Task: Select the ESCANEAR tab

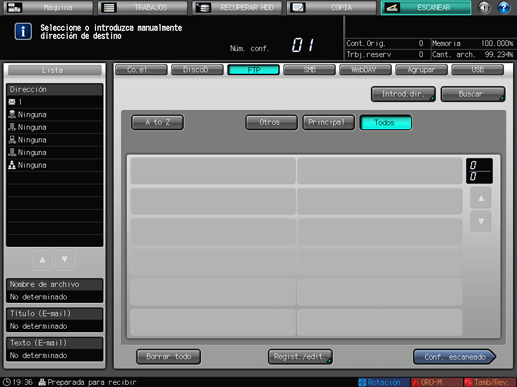Action: (426, 7)
